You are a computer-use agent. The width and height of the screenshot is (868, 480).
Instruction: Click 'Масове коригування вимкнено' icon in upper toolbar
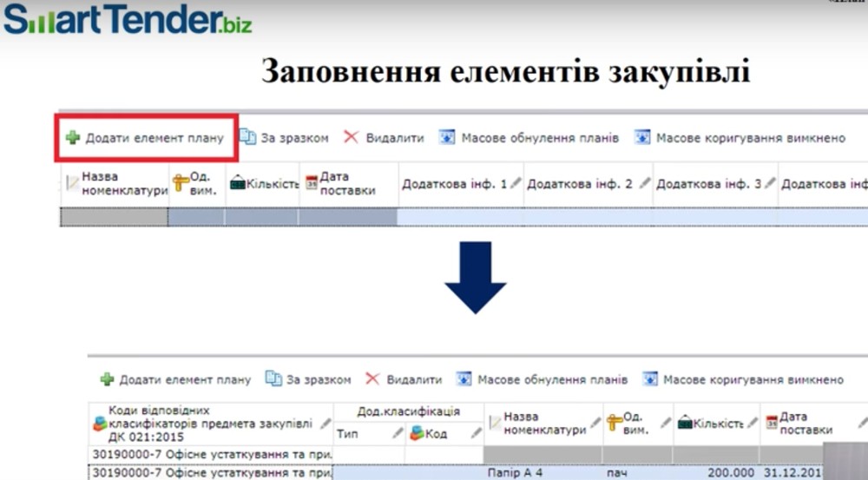[642, 137]
